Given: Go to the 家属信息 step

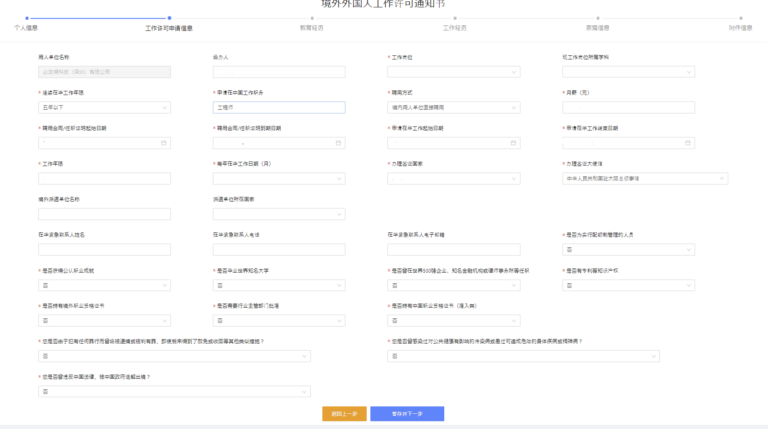Looking at the screenshot, I should 598,28.
